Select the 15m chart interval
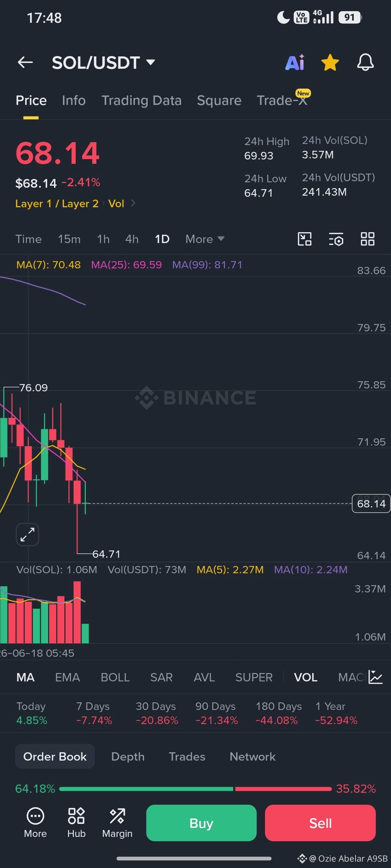This screenshot has height=868, width=391. coord(69,239)
